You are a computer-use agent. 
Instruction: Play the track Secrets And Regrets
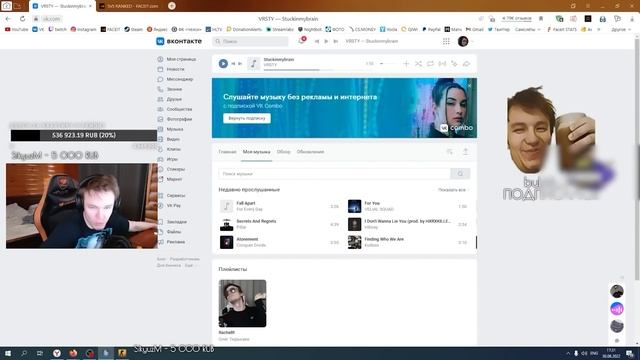pyautogui.click(x=279, y=224)
